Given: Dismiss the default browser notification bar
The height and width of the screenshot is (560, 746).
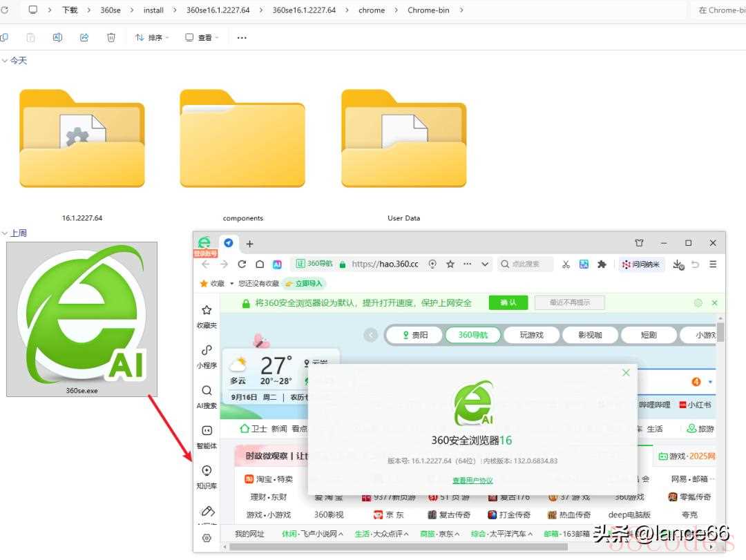Looking at the screenshot, I should click(714, 302).
